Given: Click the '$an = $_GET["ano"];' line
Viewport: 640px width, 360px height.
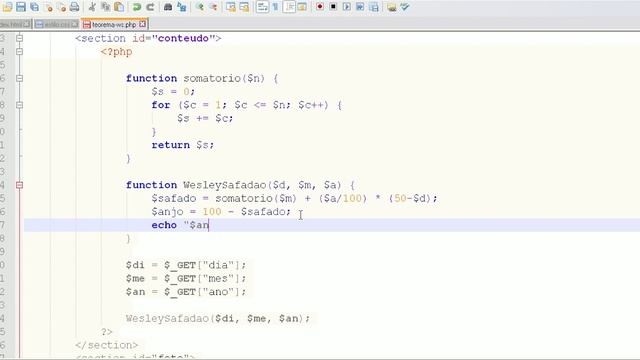Looking at the screenshot, I should click(186, 292).
